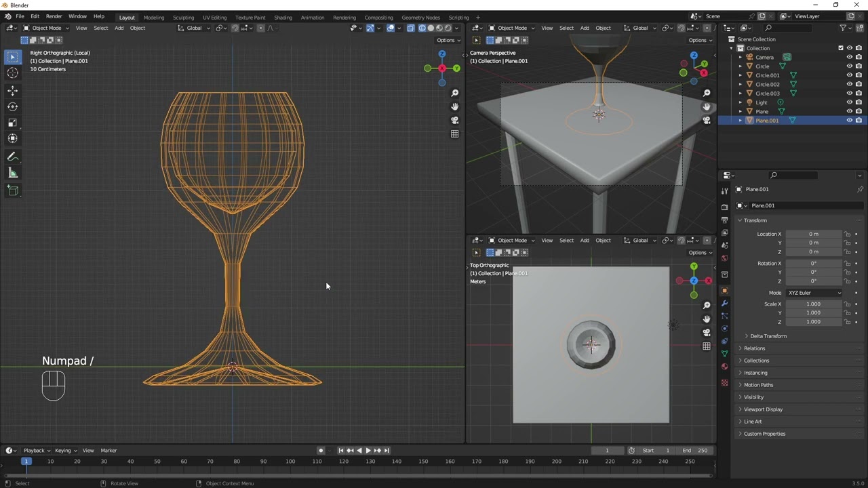Open the View Layer properties tab
This screenshot has height=488, width=868.
[x=725, y=232]
